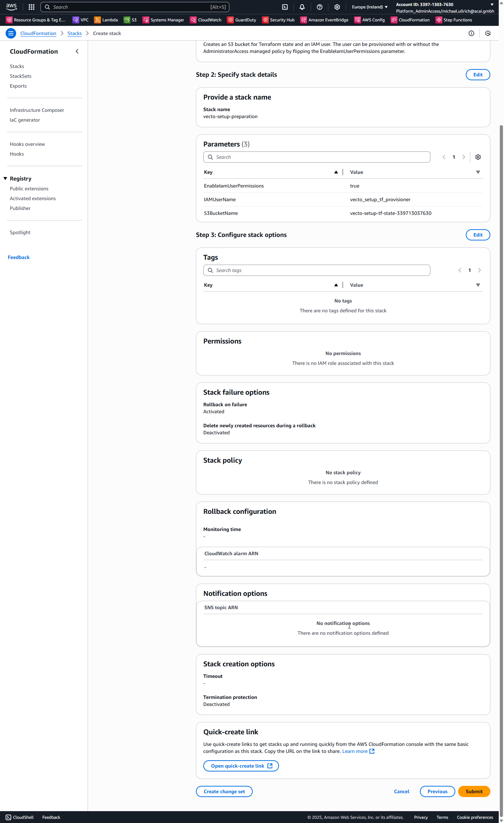Open Systems Manager shortcut
Viewport: 504px width, 823px height.
[163, 20]
